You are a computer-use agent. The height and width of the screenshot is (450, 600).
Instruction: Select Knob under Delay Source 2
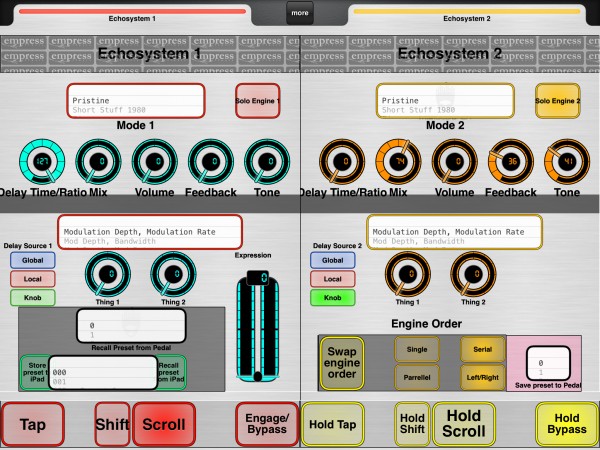click(333, 298)
